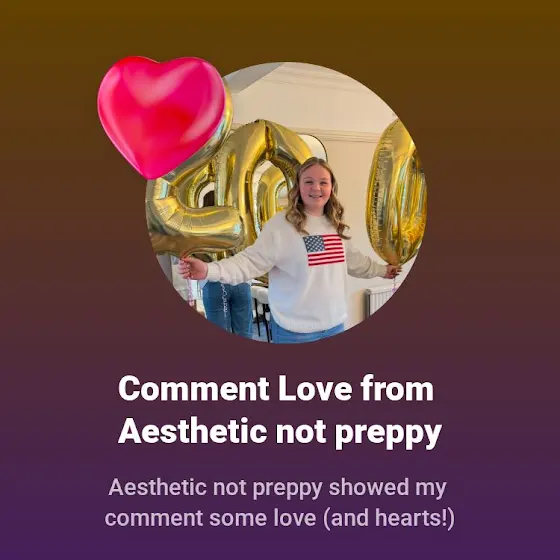The image size is (560, 560).
Task: Click 'Aesthetic not preppy showed my' subtitle line
Action: 278,488
